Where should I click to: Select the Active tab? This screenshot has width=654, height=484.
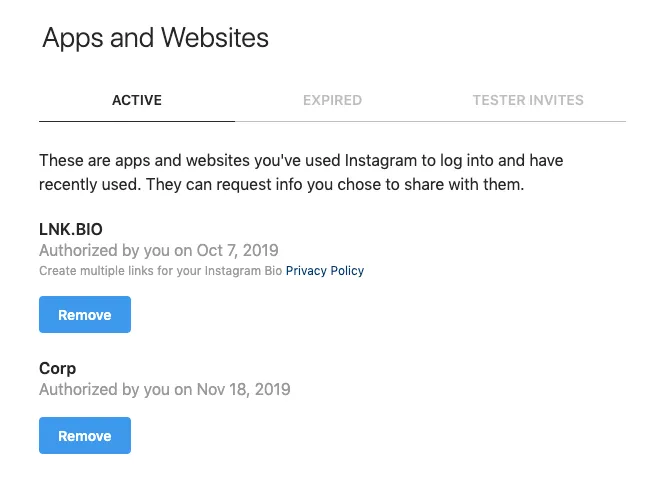pyautogui.click(x=137, y=100)
